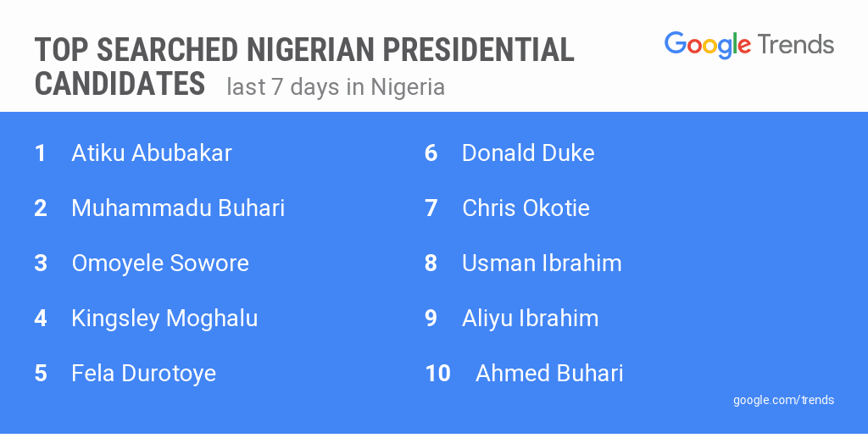Pick Usman Ibrahim from the list
This screenshot has width=868, height=438.
(542, 263)
